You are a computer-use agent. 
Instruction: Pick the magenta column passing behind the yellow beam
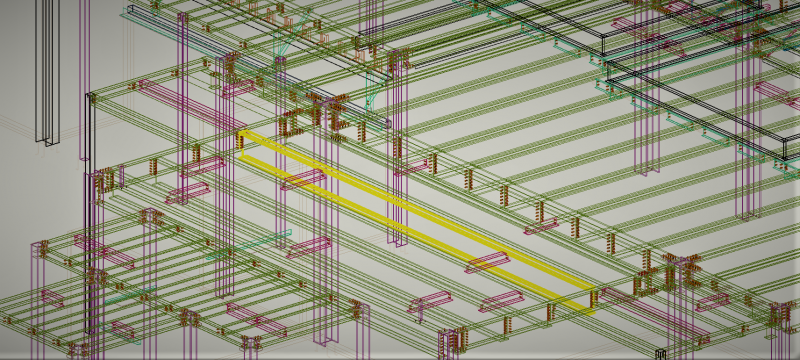click(397, 148)
